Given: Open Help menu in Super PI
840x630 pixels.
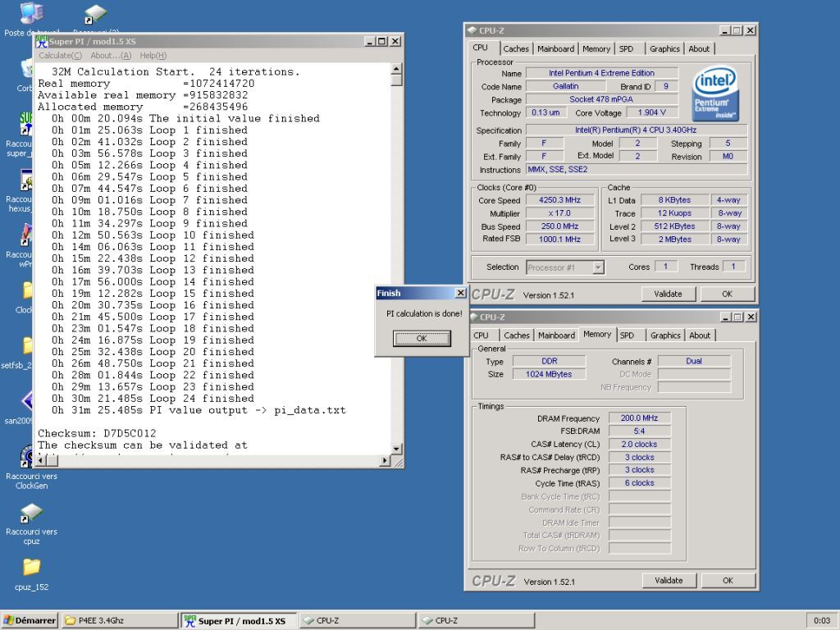Looking at the screenshot, I should coord(153,55).
